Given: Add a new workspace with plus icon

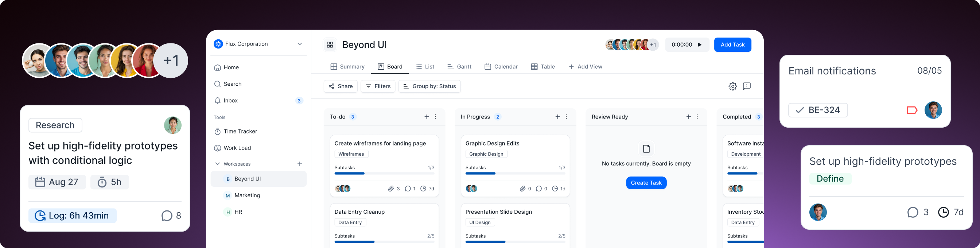Looking at the screenshot, I should click(299, 164).
